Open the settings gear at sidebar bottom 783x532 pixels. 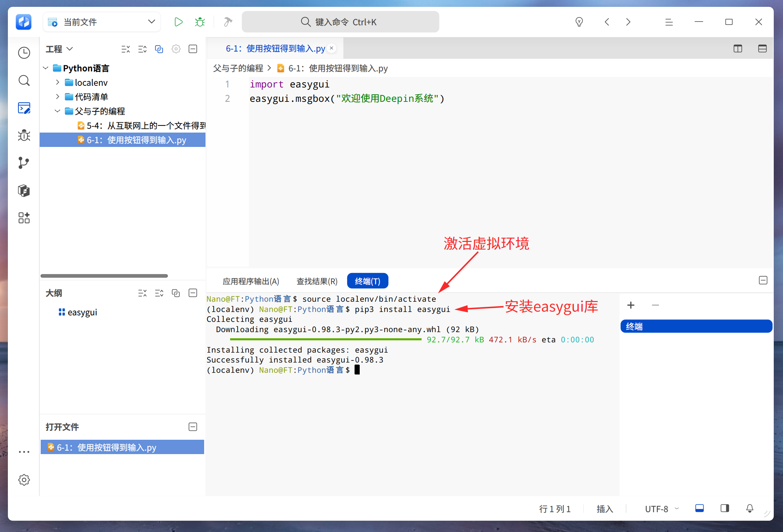(24, 480)
